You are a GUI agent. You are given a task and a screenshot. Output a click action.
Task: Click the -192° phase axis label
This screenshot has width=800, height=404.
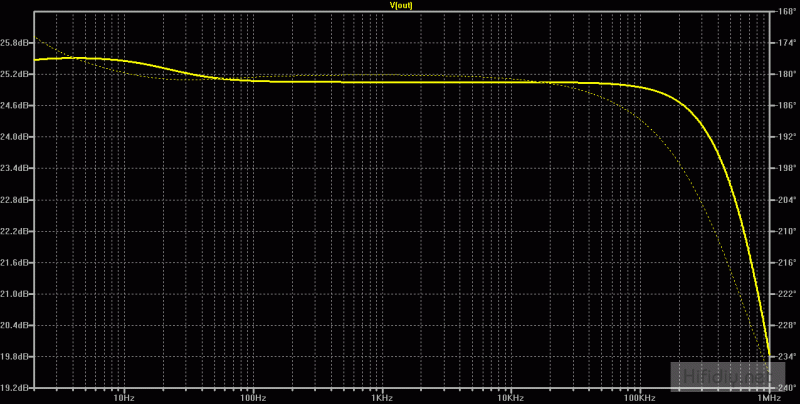(784, 137)
